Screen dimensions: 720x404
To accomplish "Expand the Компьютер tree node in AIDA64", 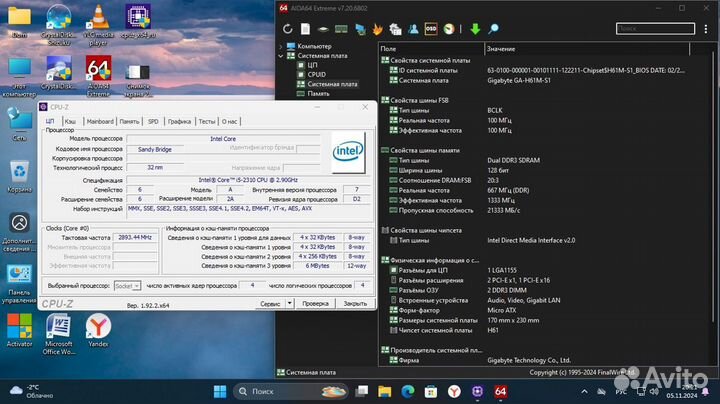I will pos(281,46).
